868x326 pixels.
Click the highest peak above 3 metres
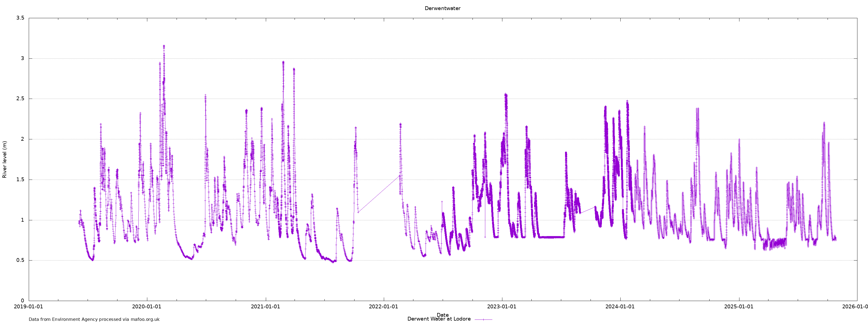coord(164,46)
